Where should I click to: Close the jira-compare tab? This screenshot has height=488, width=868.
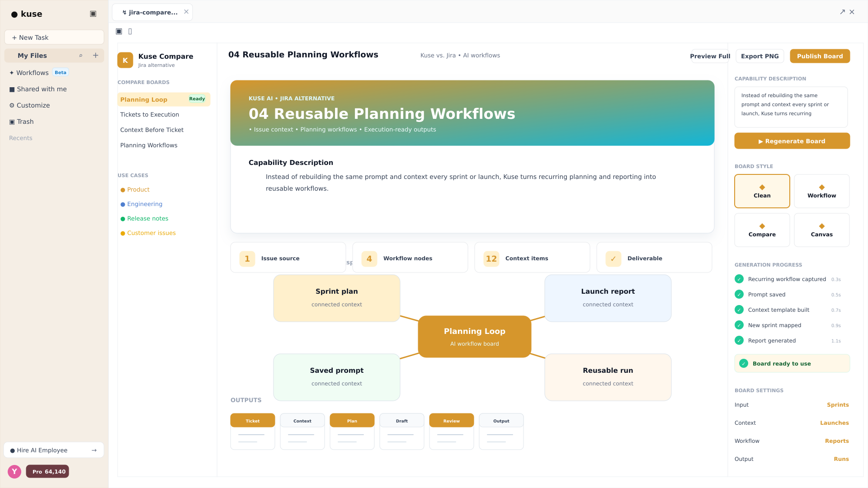click(x=186, y=12)
